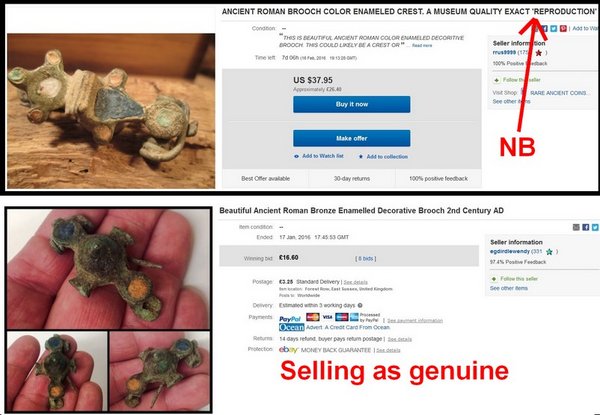Click the Buy it now button
This screenshot has height=415, width=600.
(x=352, y=104)
